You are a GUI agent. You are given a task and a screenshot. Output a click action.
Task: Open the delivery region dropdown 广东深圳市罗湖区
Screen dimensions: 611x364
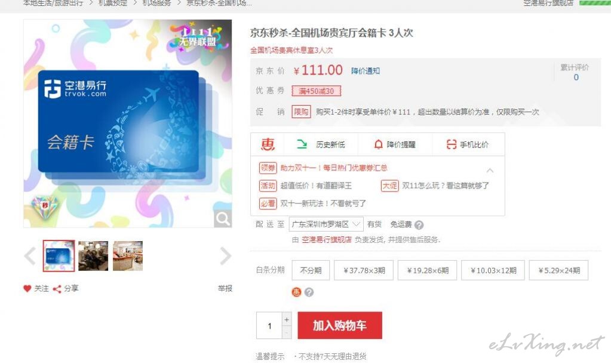pyautogui.click(x=326, y=224)
